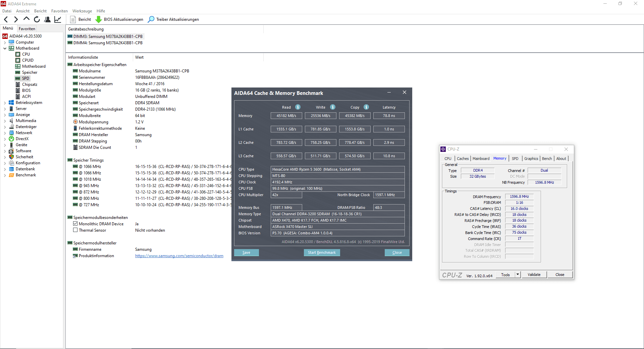Expand the DirectX tree node
The height and width of the screenshot is (349, 644).
click(5, 139)
